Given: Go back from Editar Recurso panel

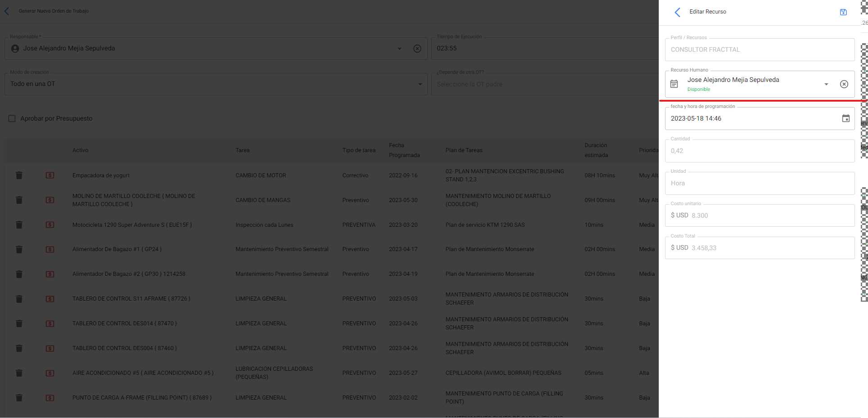Looking at the screenshot, I should (x=677, y=12).
